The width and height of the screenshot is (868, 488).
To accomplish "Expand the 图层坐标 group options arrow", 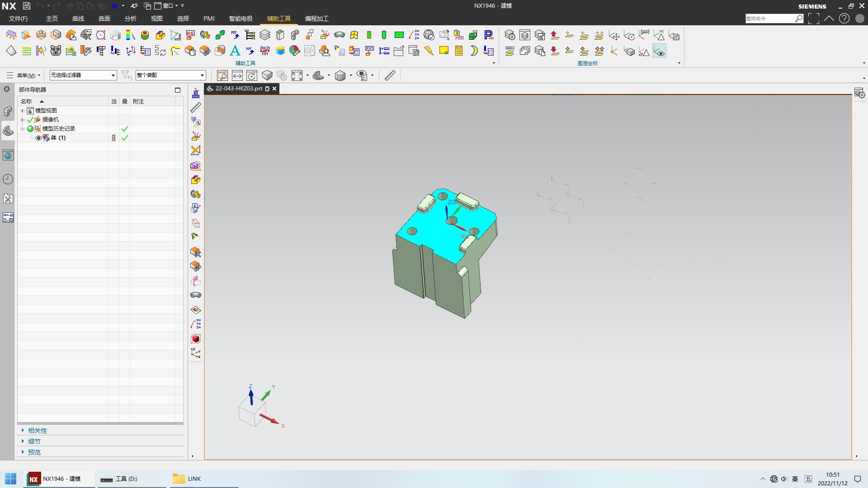I will tap(679, 63).
